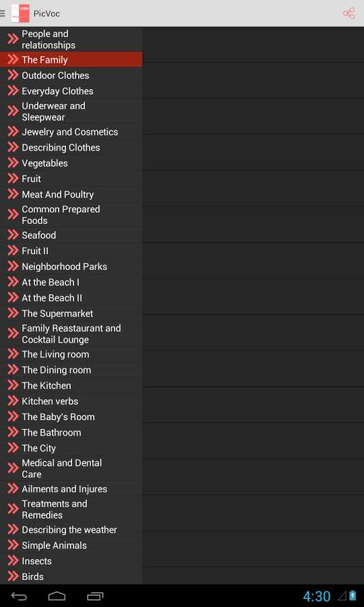Screen dimensions: 364x607
Task: Tap the Android home button
Action: pyautogui.click(x=57, y=596)
